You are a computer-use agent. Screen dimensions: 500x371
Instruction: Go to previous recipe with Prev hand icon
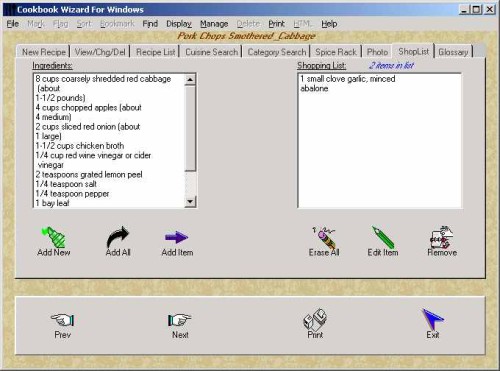[x=62, y=320]
